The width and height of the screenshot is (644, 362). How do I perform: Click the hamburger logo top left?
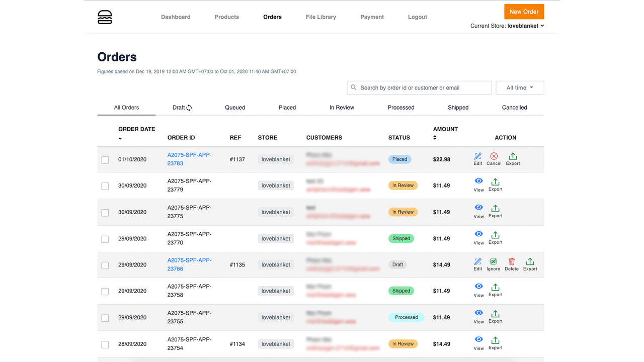point(105,17)
